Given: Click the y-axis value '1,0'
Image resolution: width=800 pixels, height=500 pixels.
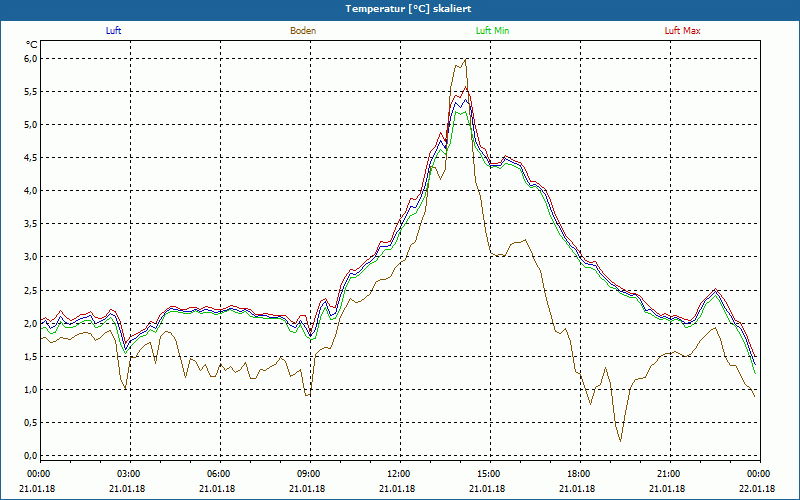Looking at the screenshot, I should (31, 390).
